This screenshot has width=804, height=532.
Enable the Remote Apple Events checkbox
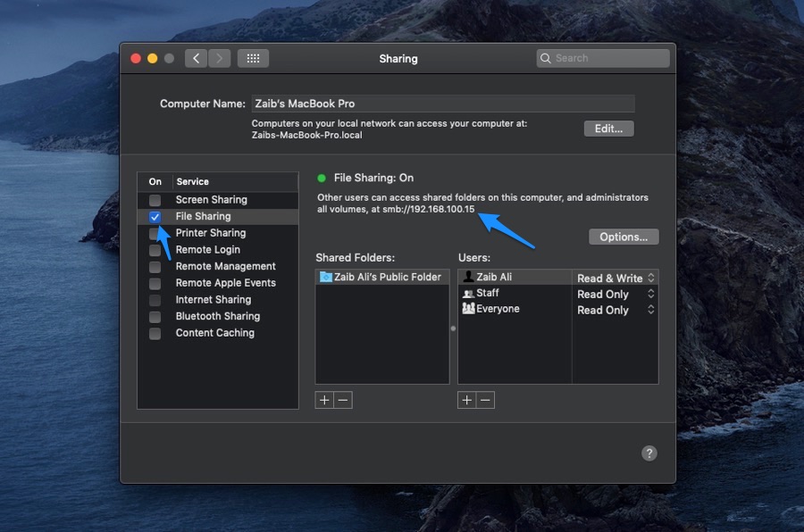coord(155,284)
